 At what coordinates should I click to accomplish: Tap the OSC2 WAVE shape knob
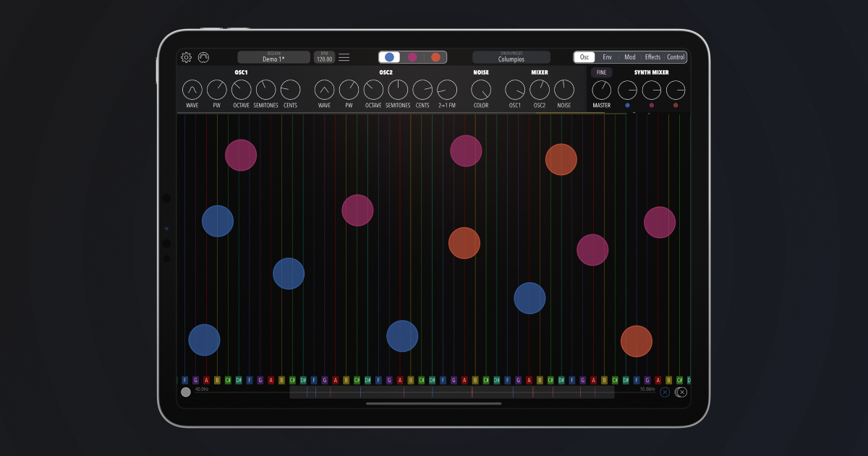click(325, 90)
